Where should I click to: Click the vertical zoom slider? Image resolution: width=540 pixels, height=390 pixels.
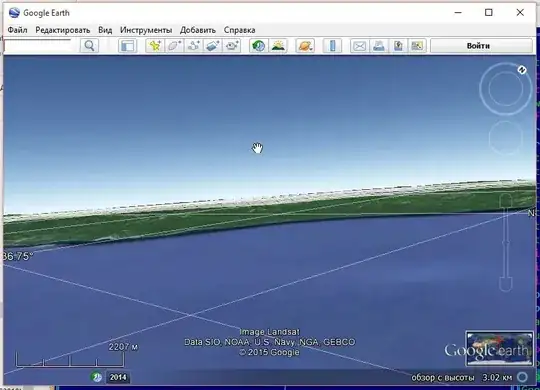pyautogui.click(x=506, y=243)
